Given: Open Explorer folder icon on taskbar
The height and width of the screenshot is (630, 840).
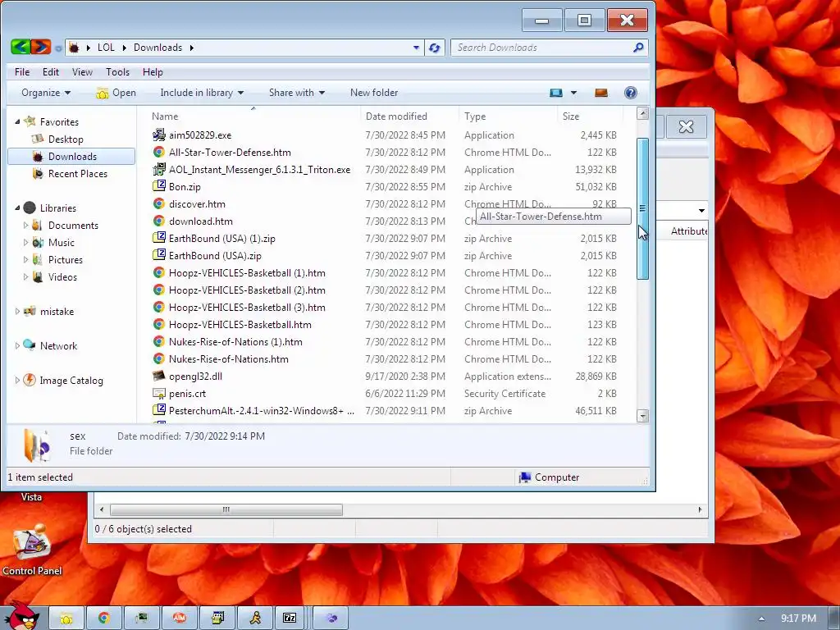Looking at the screenshot, I should 66,619.
